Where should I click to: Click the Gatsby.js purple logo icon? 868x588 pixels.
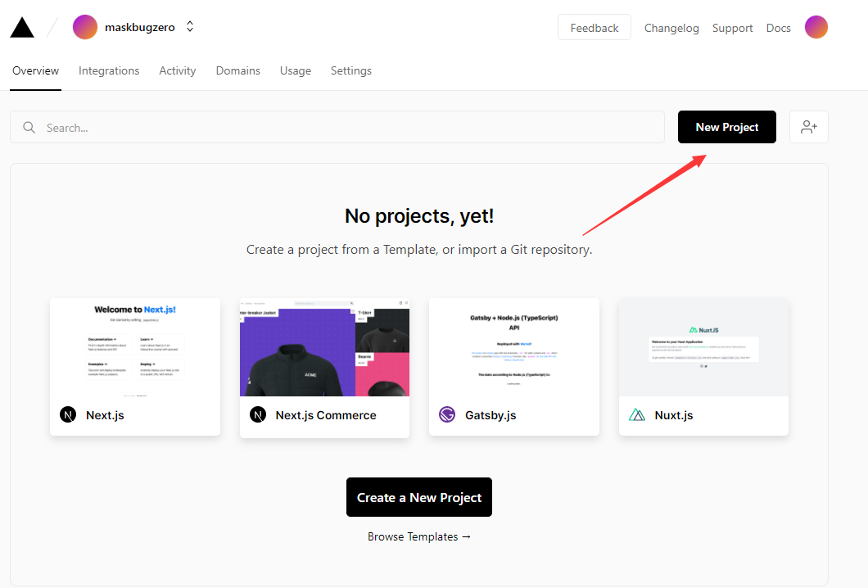pos(447,414)
